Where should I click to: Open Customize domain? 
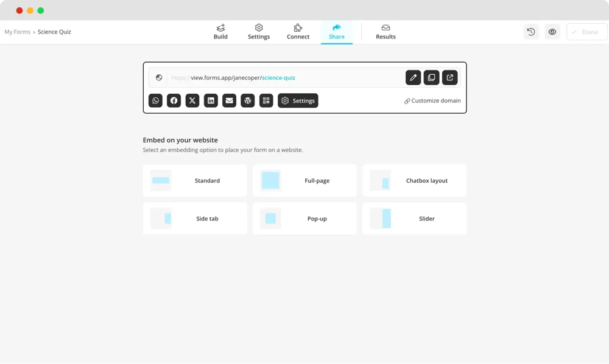pyautogui.click(x=432, y=100)
